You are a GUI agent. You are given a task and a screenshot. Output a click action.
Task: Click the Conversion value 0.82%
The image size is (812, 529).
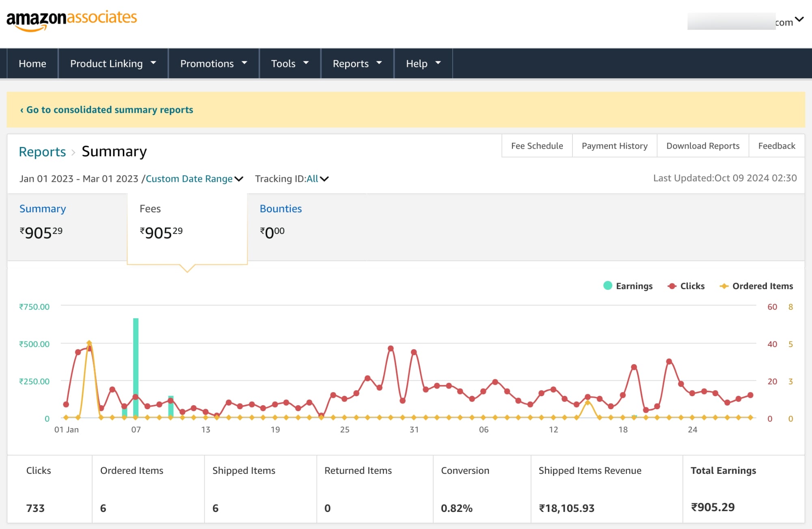click(x=457, y=508)
